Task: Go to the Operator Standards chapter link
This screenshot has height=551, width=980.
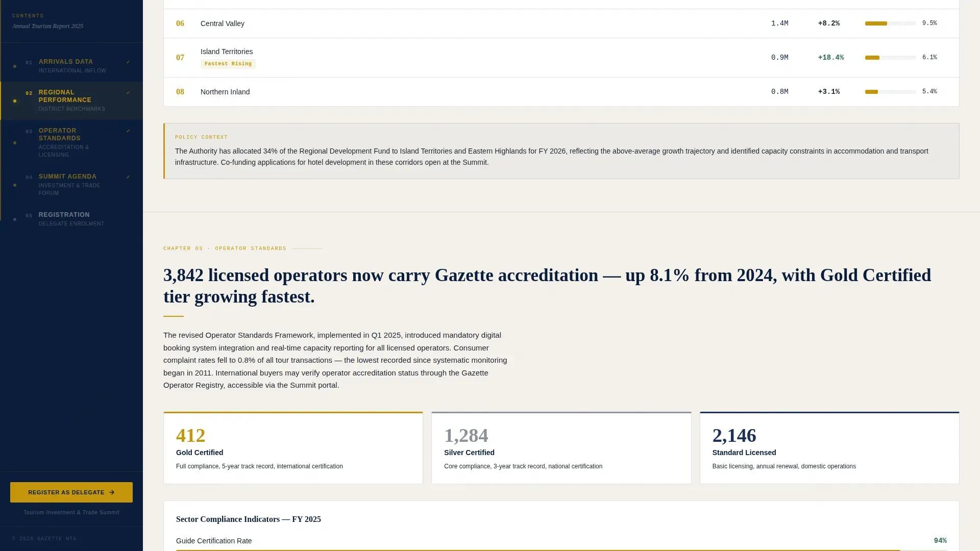Action: point(71,142)
